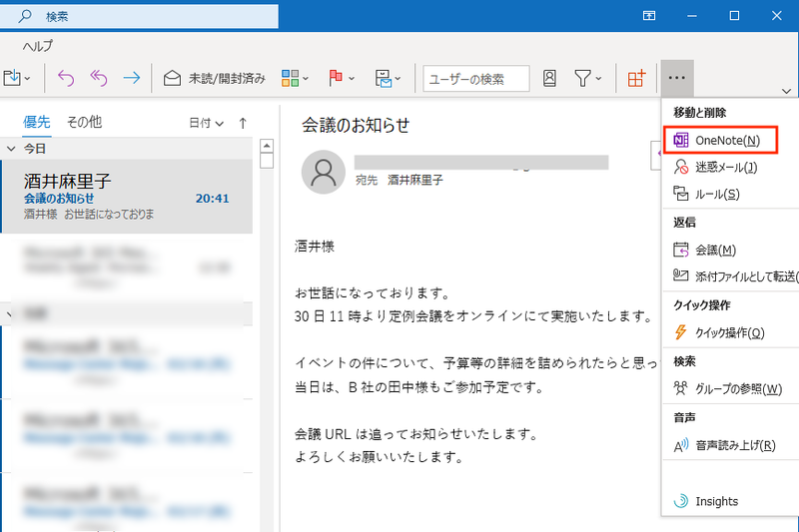Click the message list scroll-up arrow
This screenshot has width=799, height=532.
point(267,146)
